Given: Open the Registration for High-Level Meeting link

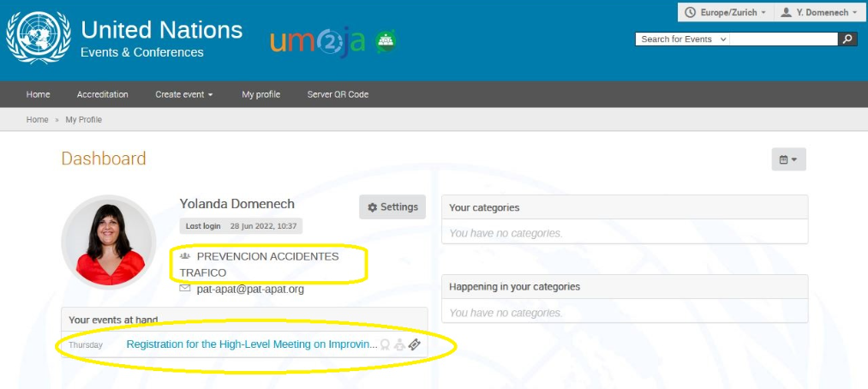Looking at the screenshot, I should [x=251, y=344].
